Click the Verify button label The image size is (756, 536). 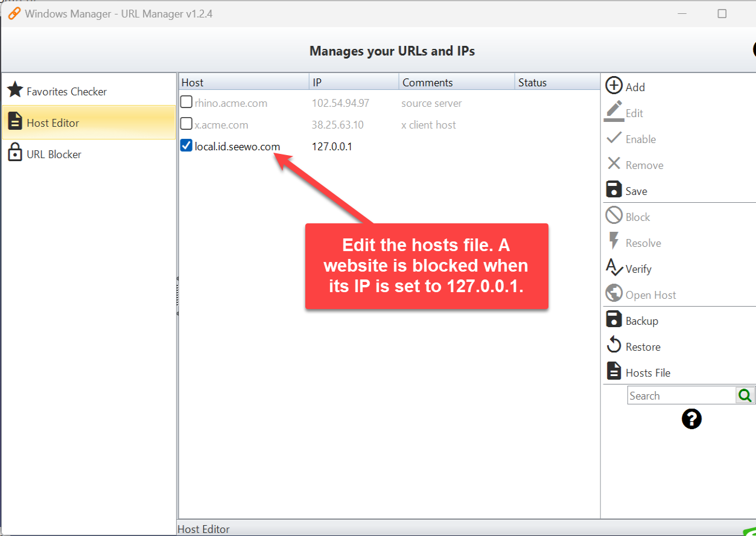pos(638,269)
